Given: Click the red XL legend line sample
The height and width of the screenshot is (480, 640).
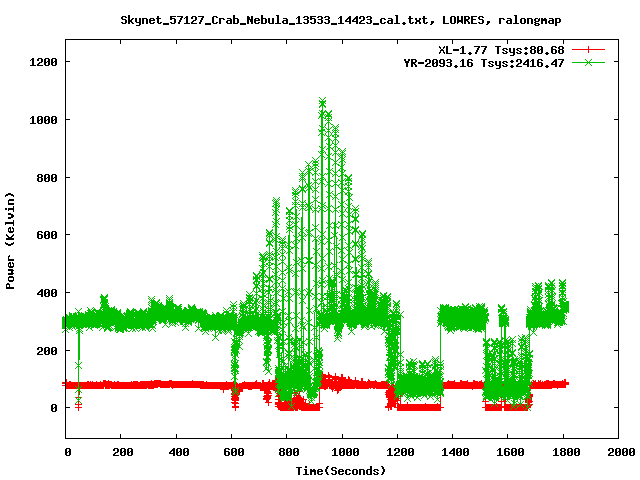Looking at the screenshot, I should pos(588,50).
